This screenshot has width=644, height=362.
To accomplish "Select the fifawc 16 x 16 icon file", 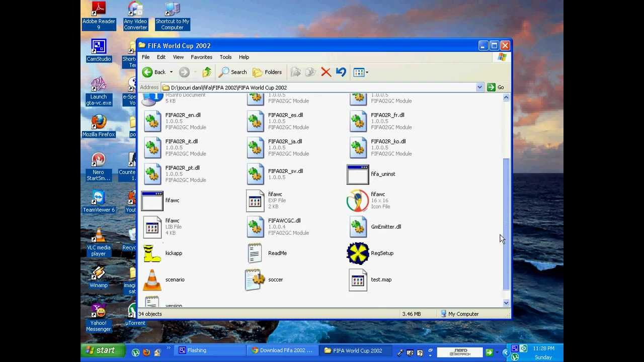I will [x=369, y=200].
